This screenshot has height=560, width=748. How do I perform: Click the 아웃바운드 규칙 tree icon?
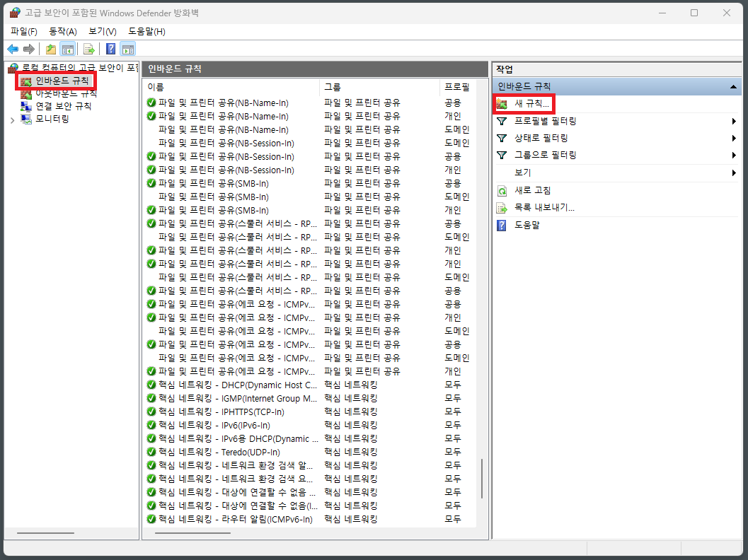pyautogui.click(x=26, y=94)
